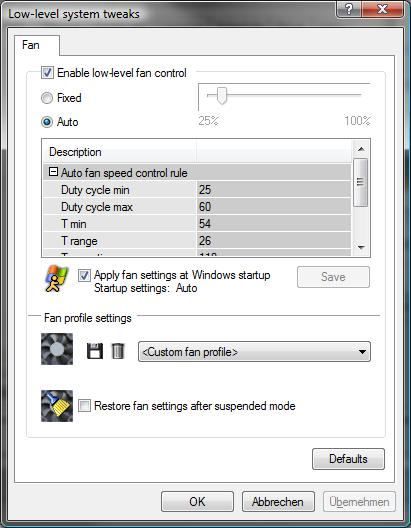Toggle Enable low-level fan control checkbox
Viewport: 411px width, 528px height.
pos(47,73)
